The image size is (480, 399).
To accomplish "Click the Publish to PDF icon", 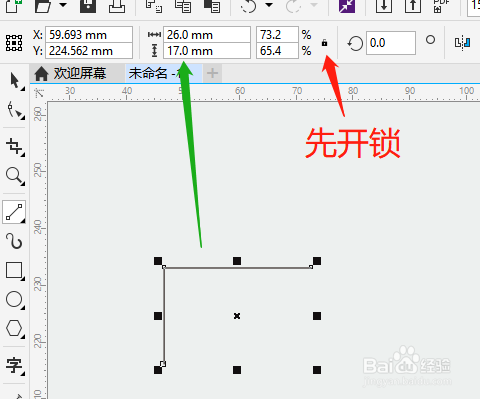I will click(442, 6).
